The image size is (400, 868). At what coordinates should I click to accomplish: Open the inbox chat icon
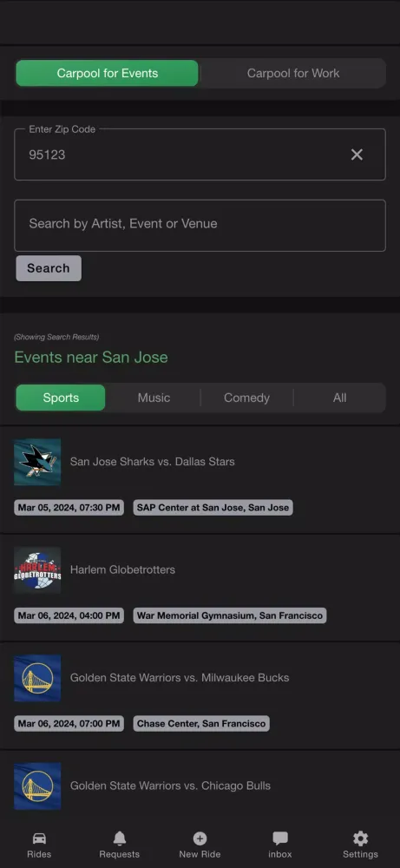[280, 838]
